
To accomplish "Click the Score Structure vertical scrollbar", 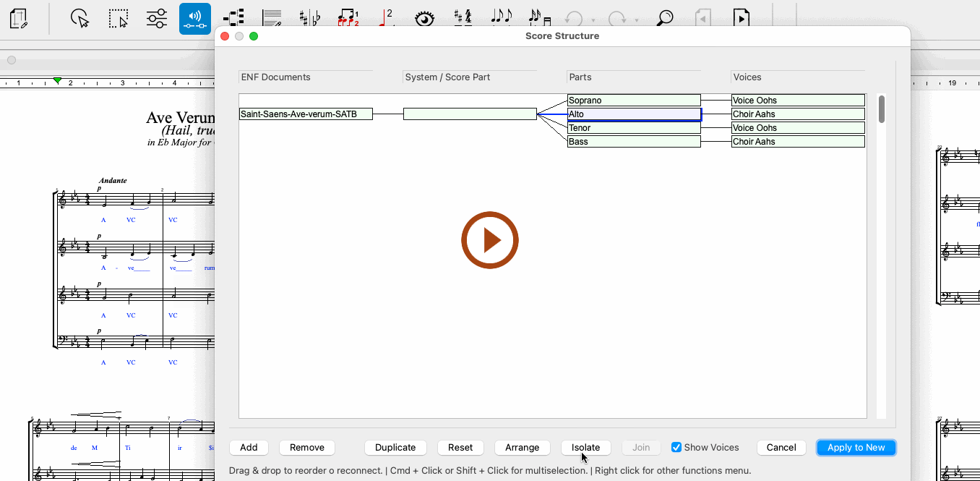I will (x=881, y=110).
